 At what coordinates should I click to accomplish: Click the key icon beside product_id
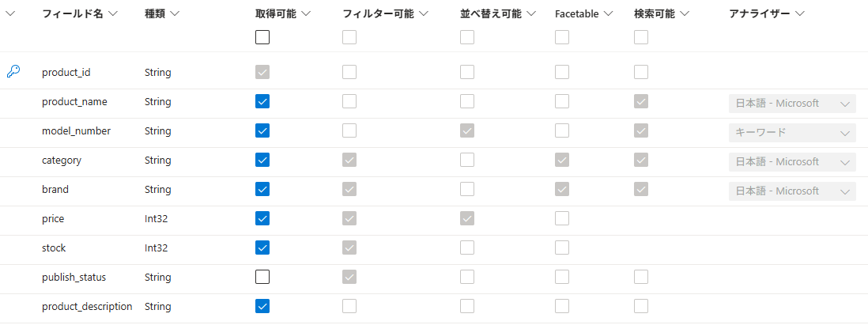[x=13, y=72]
